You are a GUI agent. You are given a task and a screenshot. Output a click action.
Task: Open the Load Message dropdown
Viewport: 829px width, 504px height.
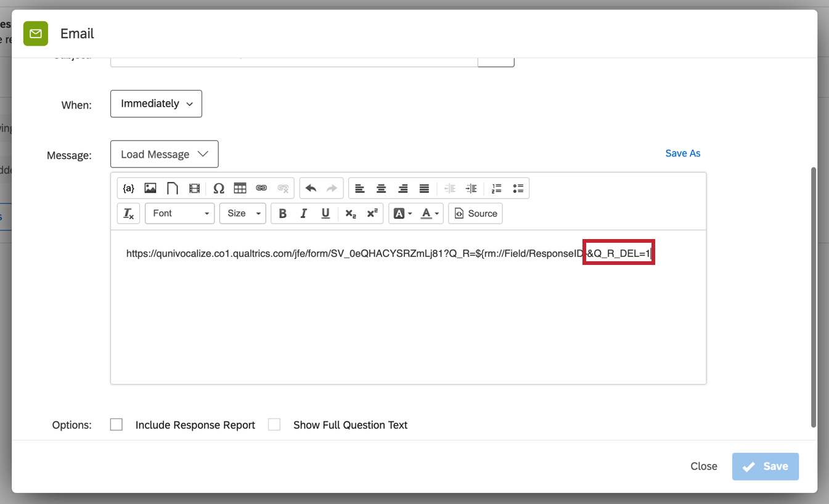pyautogui.click(x=164, y=153)
